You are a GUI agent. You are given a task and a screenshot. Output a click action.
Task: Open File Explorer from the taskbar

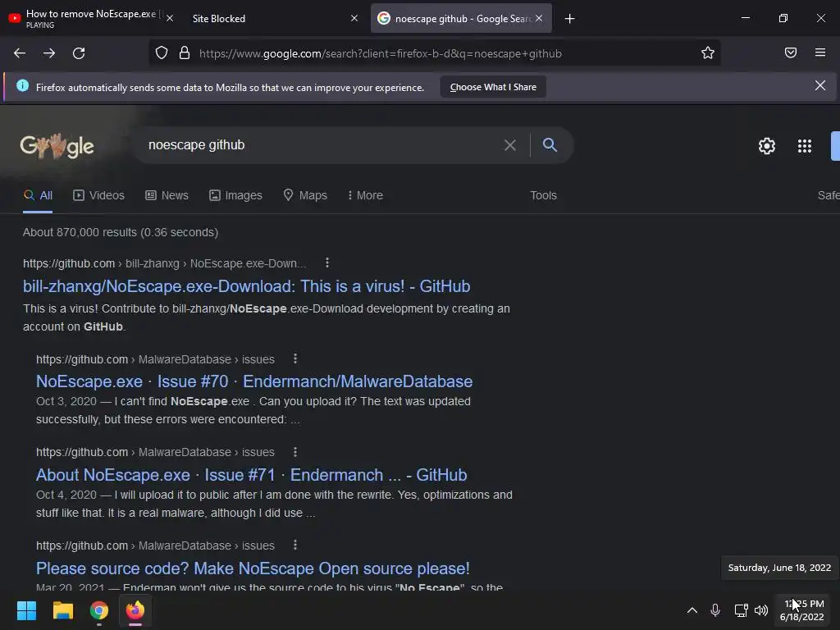[62, 610]
